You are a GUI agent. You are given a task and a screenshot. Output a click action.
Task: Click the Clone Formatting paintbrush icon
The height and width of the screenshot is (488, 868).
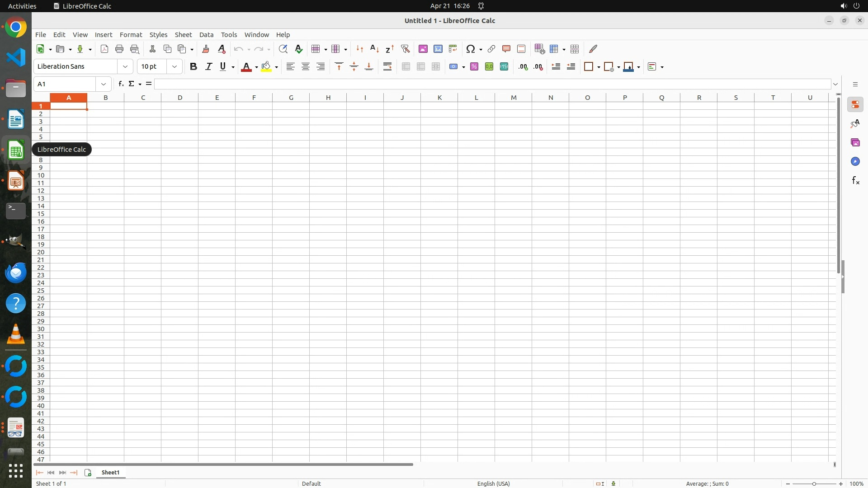(206, 49)
